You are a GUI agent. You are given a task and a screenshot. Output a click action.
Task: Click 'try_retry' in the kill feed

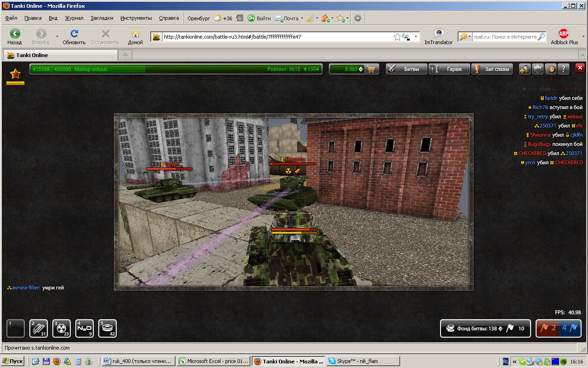pos(537,116)
